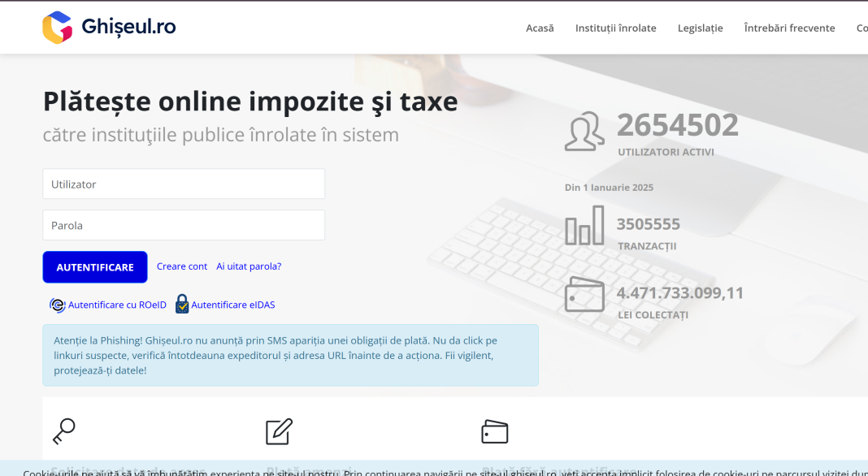Click the wallet icon for payment without login

coord(494,431)
